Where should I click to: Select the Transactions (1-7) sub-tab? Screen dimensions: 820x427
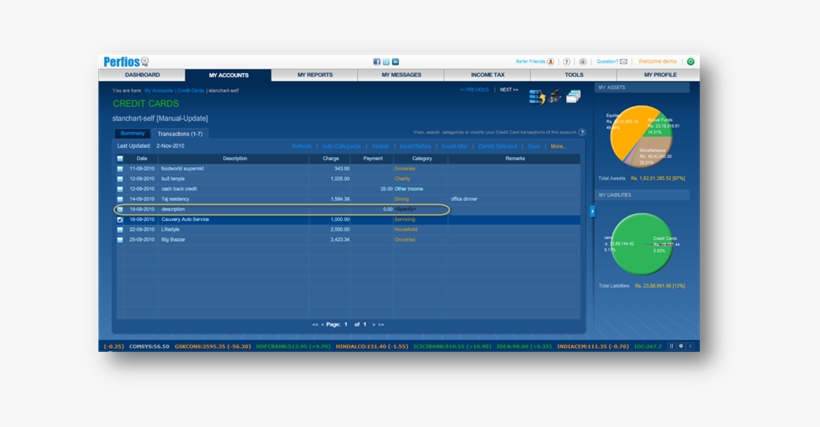coord(180,134)
